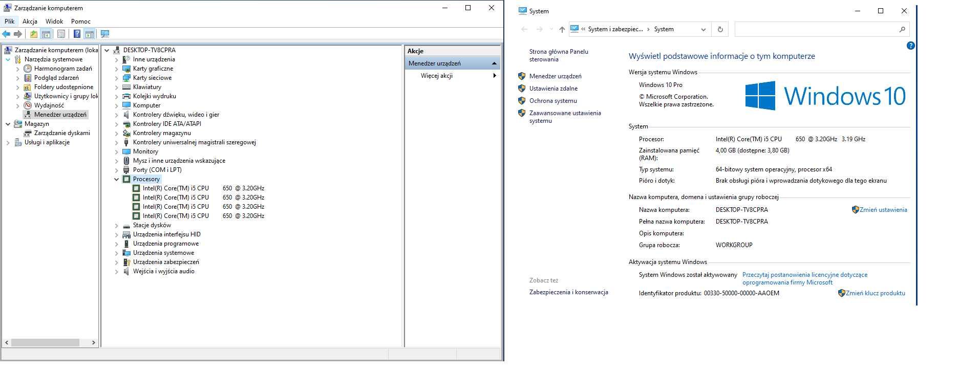
Task: Expand Kontrolery dźwięku, wideo i gier node
Action: pos(116,115)
